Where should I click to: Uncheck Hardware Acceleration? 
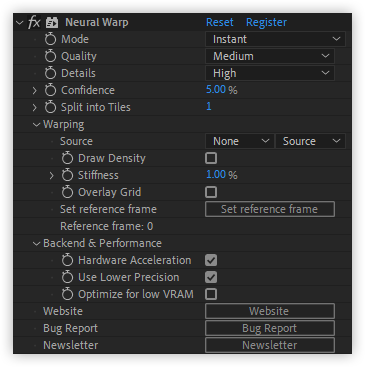(211, 260)
